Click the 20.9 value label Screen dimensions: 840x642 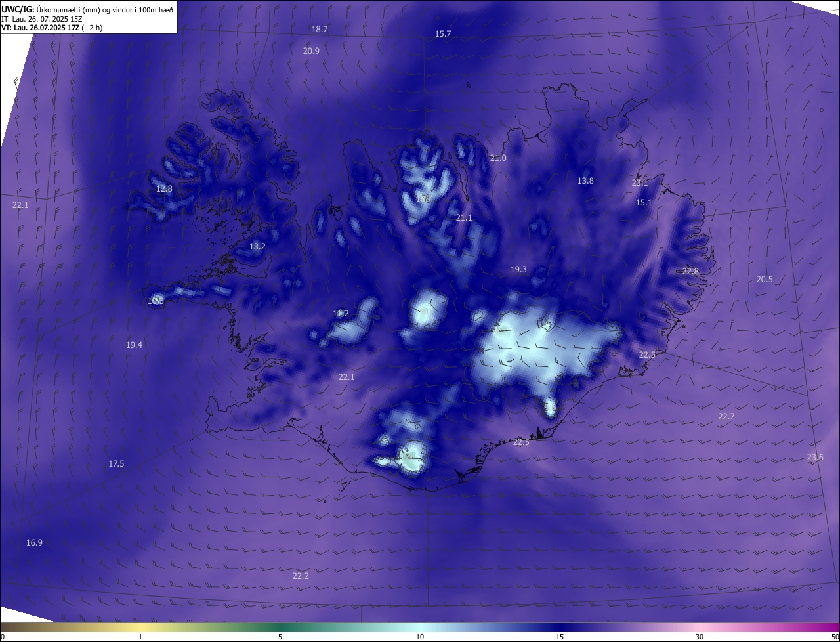coord(311,51)
